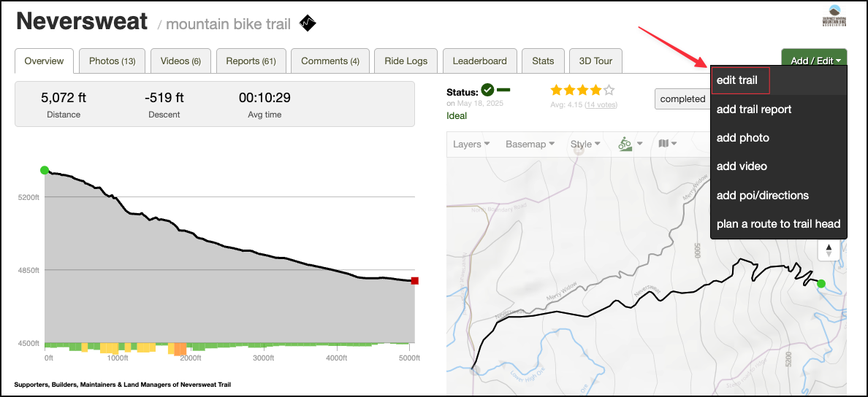The image size is (868, 397).
Task: Click the Add / Edit button
Action: (x=814, y=61)
